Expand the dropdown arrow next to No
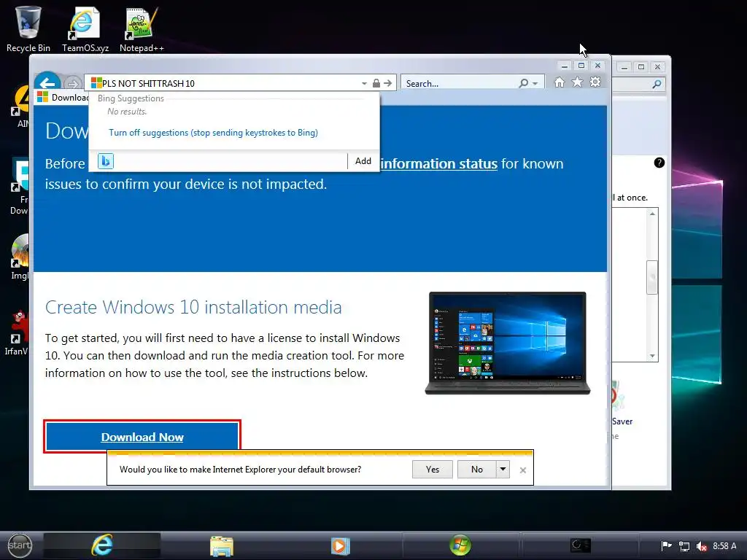This screenshot has width=747, height=560. (x=503, y=470)
